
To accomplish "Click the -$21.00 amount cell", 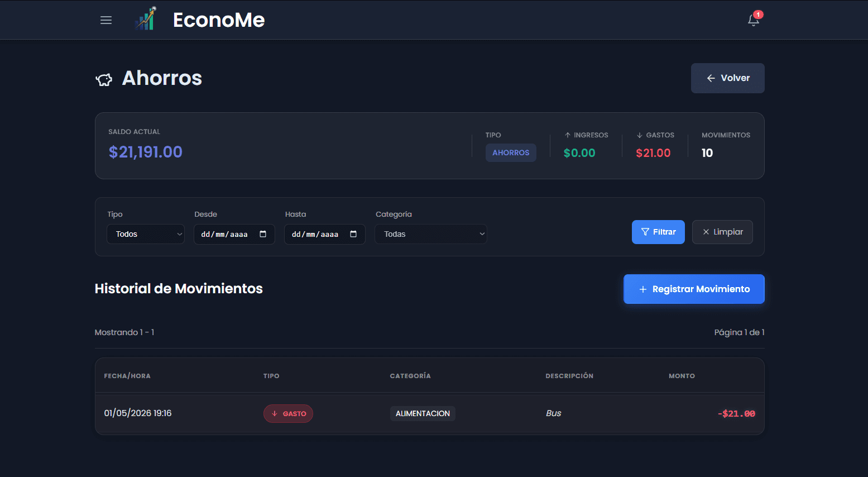I will pyautogui.click(x=736, y=414).
